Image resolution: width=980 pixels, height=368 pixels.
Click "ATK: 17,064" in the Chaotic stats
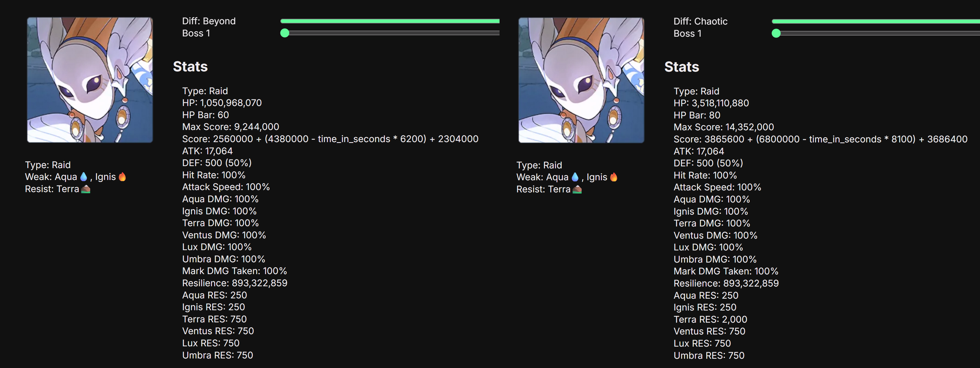click(699, 151)
